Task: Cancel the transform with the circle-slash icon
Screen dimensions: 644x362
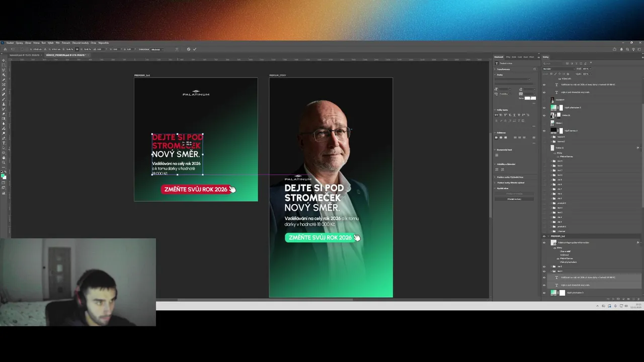Action: pyautogui.click(x=189, y=49)
